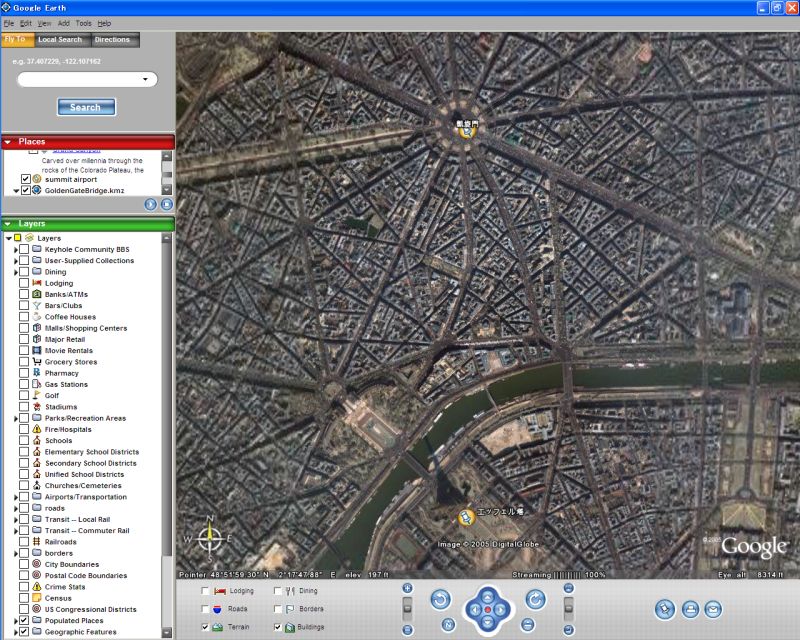Open the Tools menu
The width and height of the screenshot is (800, 640).
pyautogui.click(x=83, y=23)
